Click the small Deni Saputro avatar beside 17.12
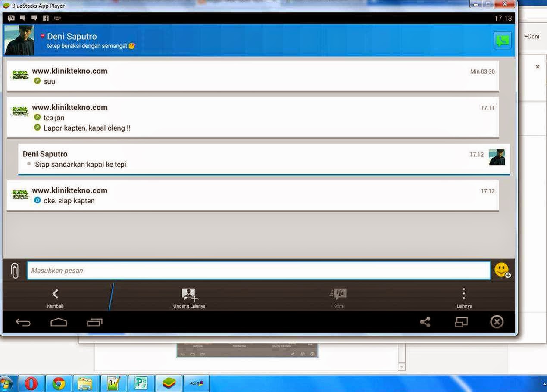547x392 pixels. (497, 158)
